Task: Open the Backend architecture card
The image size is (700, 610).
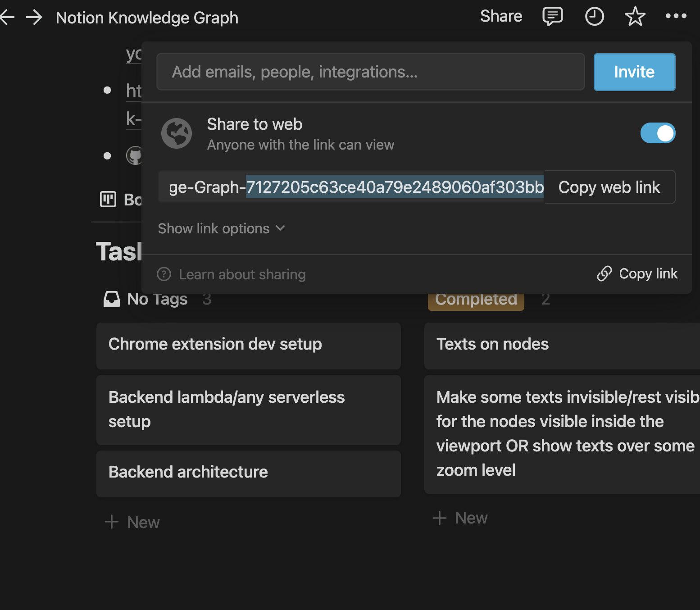Action: [249, 473]
